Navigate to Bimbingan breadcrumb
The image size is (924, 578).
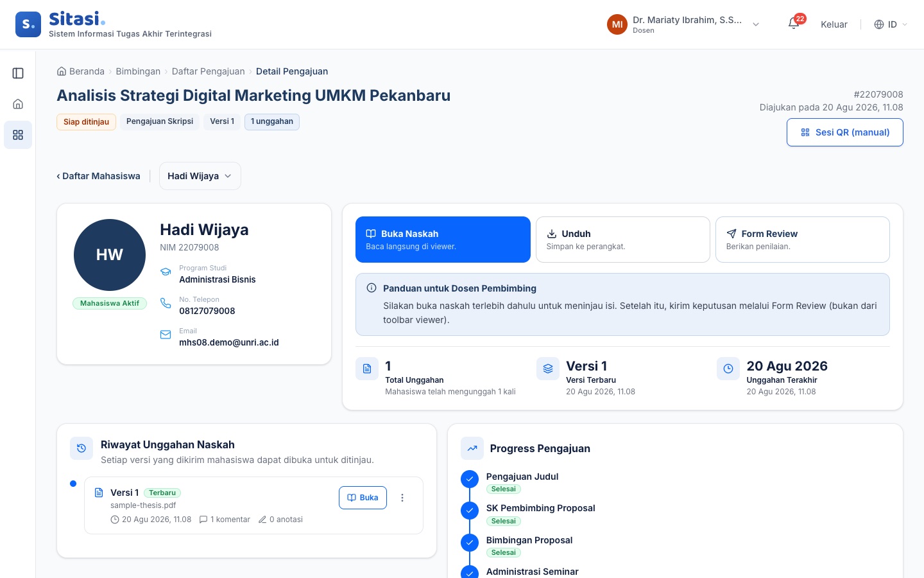[x=138, y=71]
